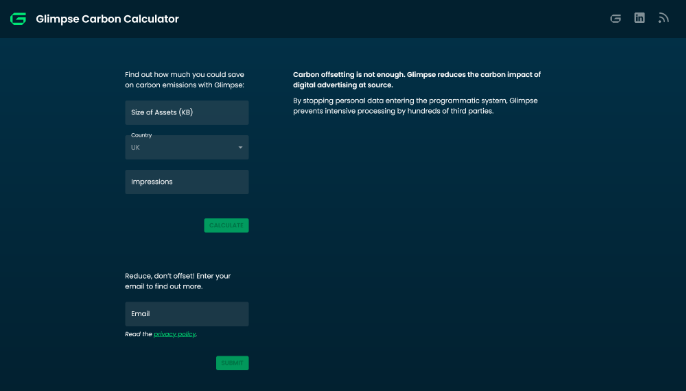Click the Glimpse green G logo

coord(18,19)
